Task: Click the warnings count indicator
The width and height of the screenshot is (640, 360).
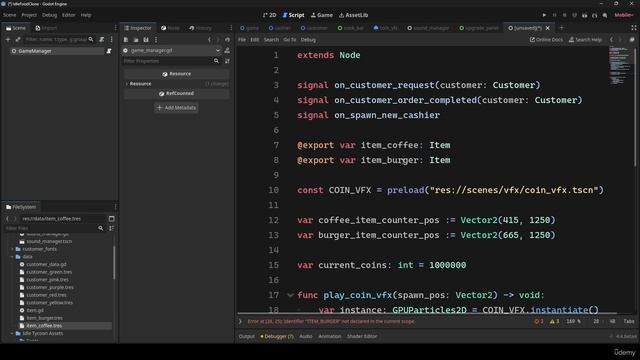Action: point(554,322)
